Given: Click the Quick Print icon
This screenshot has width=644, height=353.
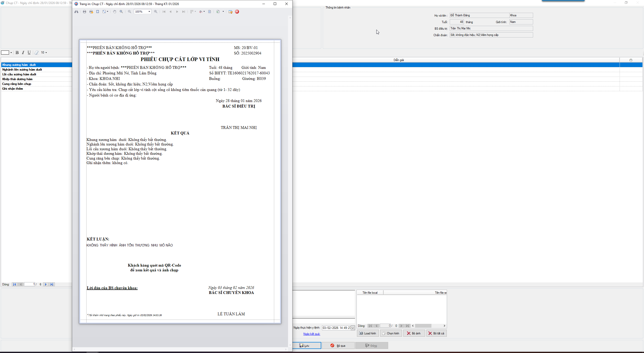Looking at the screenshot, I should pos(91,12).
